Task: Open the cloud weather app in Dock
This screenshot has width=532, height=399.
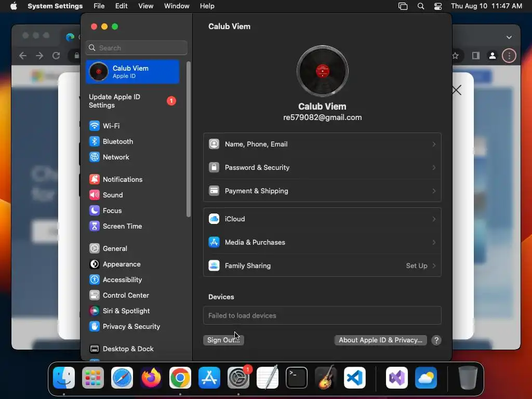Action: [x=426, y=378]
